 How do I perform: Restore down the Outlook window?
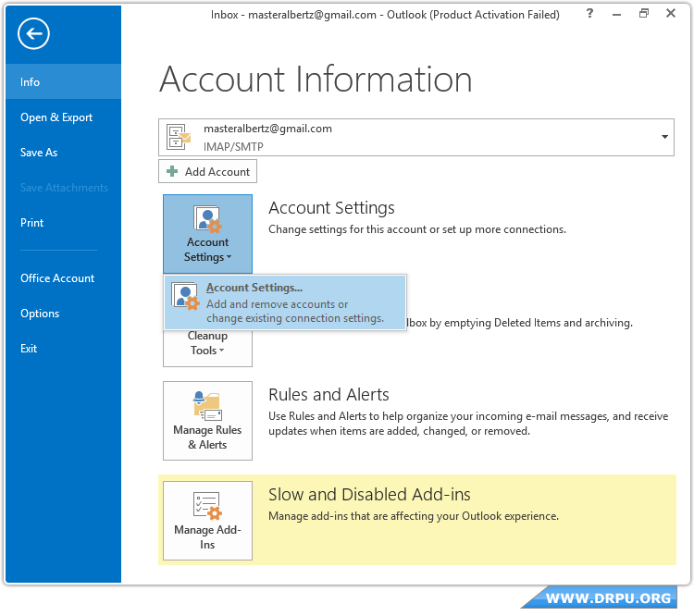tap(644, 13)
